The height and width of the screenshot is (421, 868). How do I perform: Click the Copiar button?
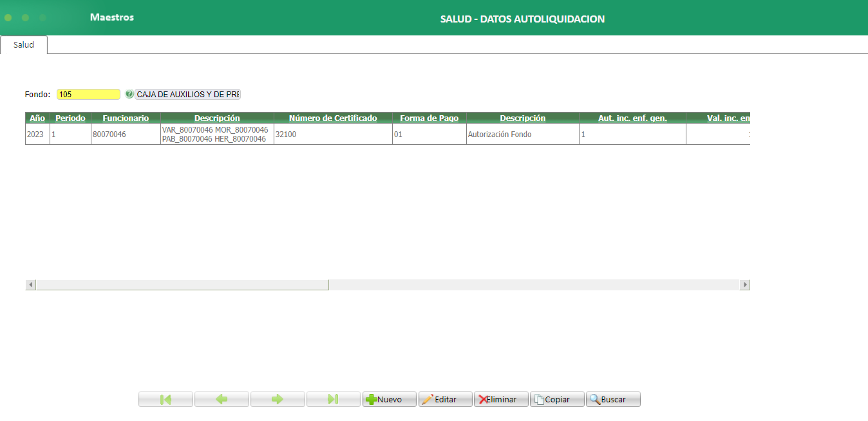point(557,399)
